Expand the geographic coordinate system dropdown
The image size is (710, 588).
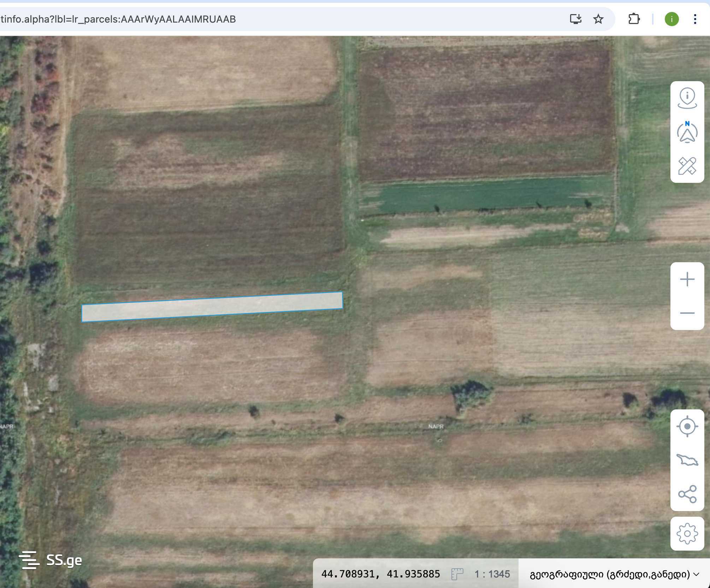(614, 574)
